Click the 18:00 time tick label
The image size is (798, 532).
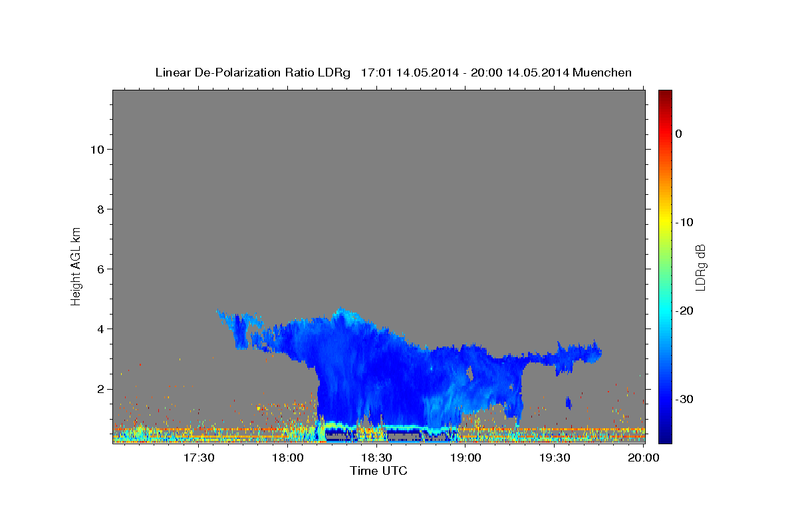288,459
